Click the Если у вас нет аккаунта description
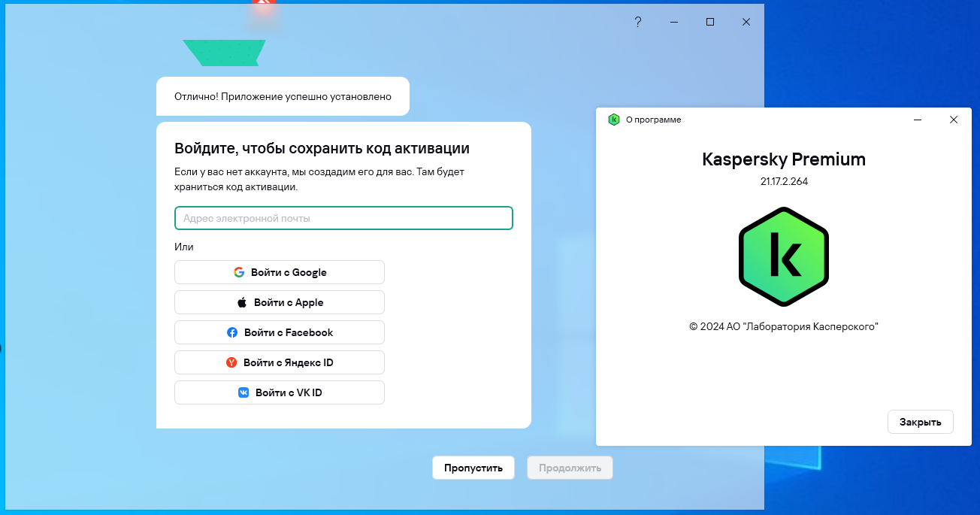 click(319, 180)
